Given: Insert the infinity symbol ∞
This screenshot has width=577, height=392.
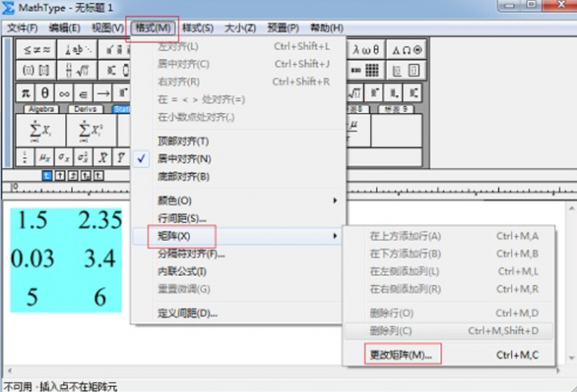Looking at the screenshot, I should [64, 93].
